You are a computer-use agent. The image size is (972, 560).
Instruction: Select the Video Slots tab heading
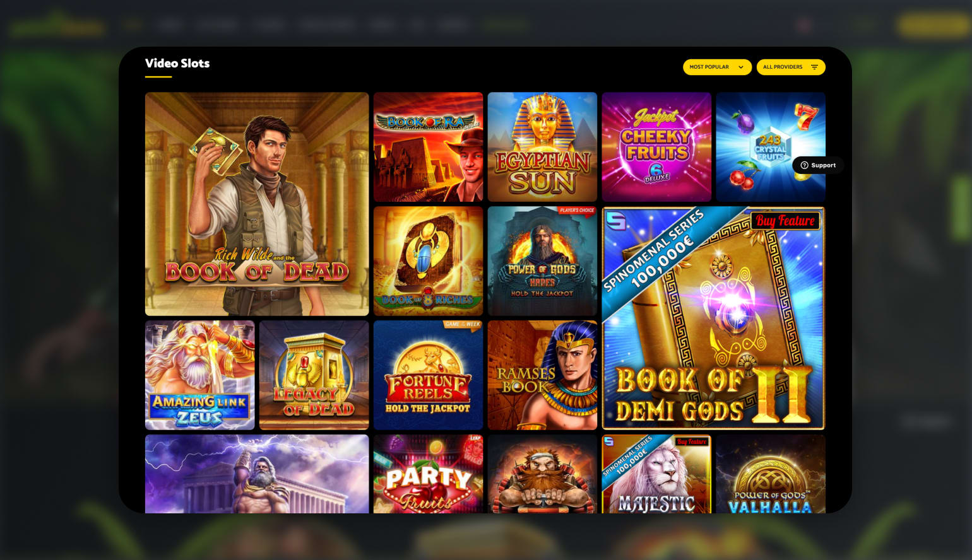[x=177, y=63]
